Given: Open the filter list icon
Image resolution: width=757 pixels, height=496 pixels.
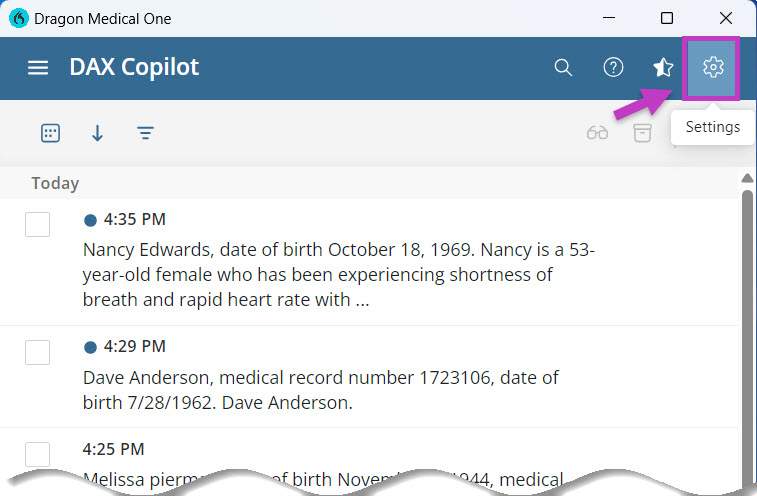Looking at the screenshot, I should tap(145, 133).
